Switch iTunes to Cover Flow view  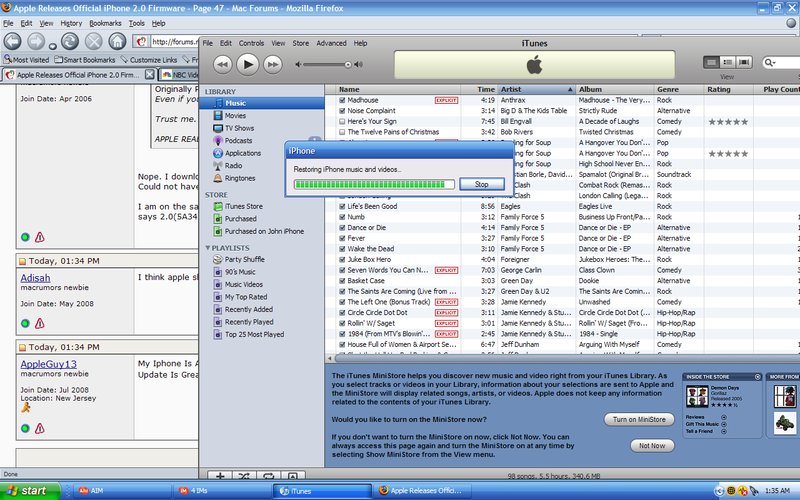[744, 62]
